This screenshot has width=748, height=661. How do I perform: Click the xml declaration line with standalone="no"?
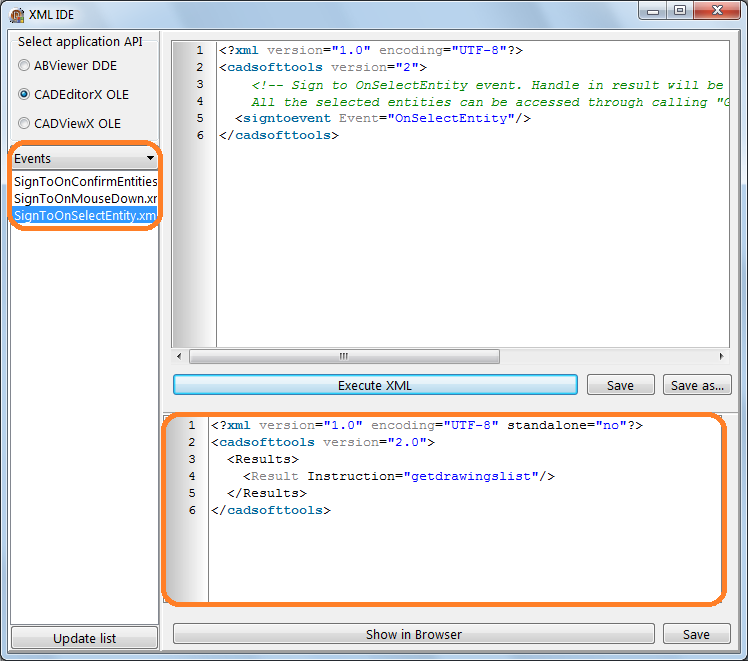tap(427, 425)
